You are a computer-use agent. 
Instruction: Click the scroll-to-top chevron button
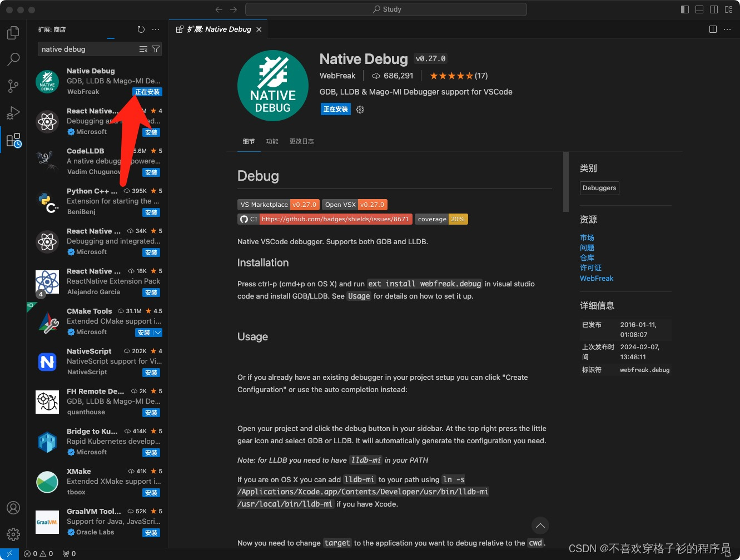pyautogui.click(x=540, y=526)
